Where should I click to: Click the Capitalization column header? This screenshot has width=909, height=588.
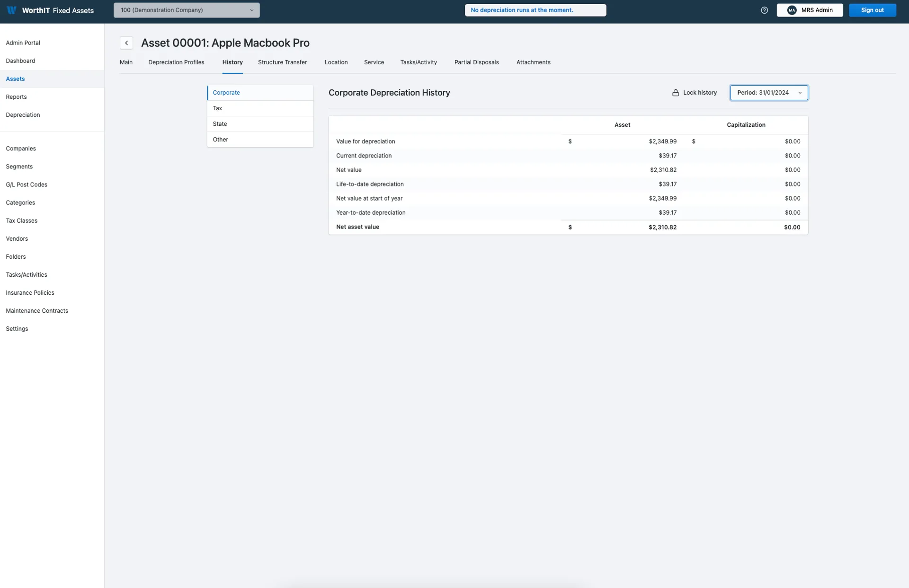(746, 125)
